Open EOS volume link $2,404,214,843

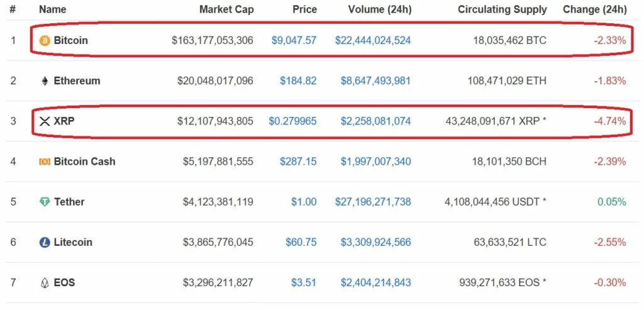click(375, 283)
